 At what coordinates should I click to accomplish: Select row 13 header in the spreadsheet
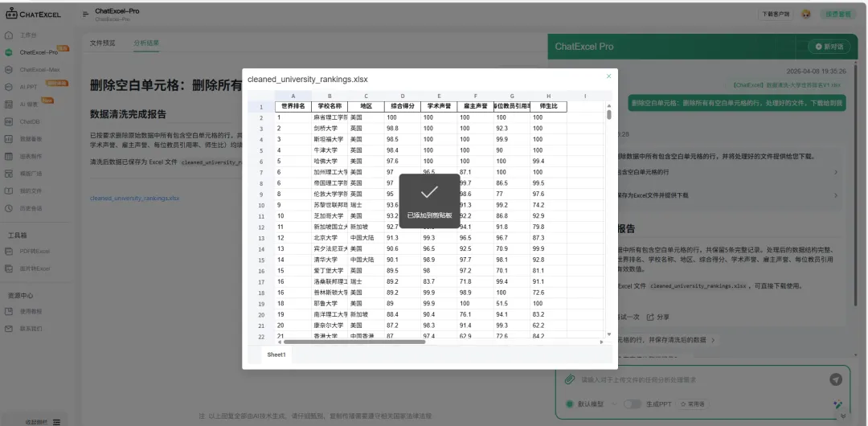coord(261,238)
